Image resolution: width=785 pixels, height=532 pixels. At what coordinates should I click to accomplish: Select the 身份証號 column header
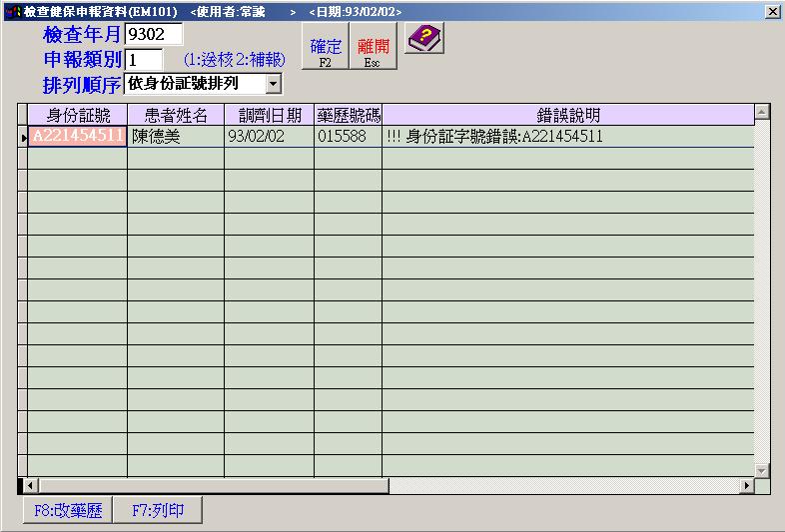click(78, 115)
